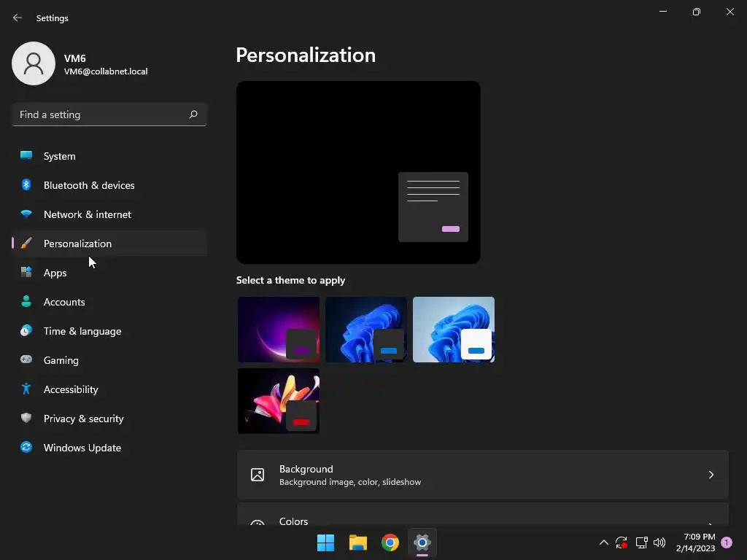Open the Windows Start menu
The image size is (747, 560).
326,542
